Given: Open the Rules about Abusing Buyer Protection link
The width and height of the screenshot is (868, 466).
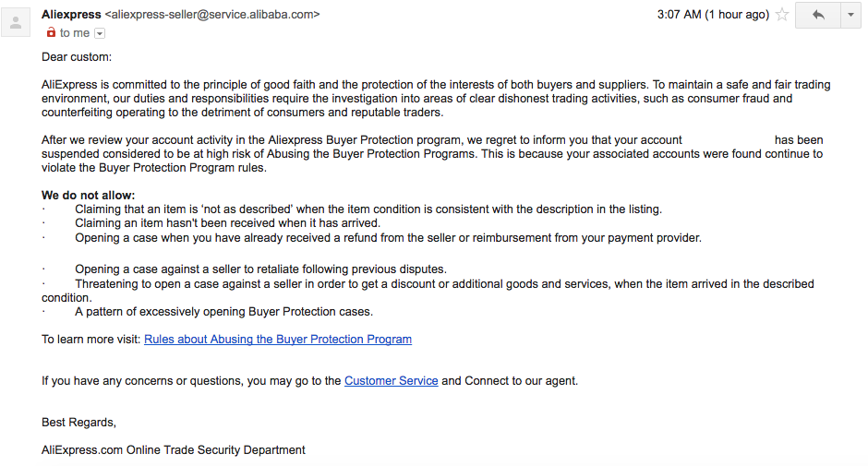Looking at the screenshot, I should tap(278, 340).
